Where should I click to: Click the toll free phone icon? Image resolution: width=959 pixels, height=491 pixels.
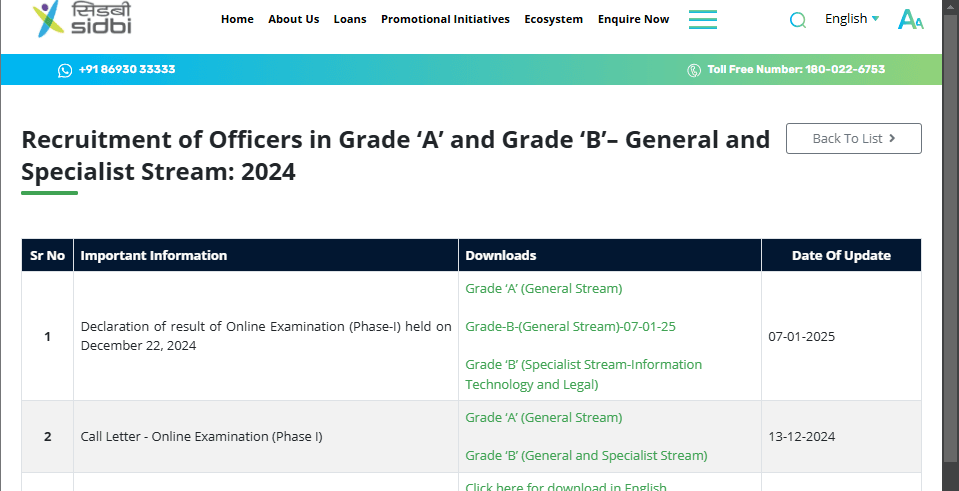point(694,70)
